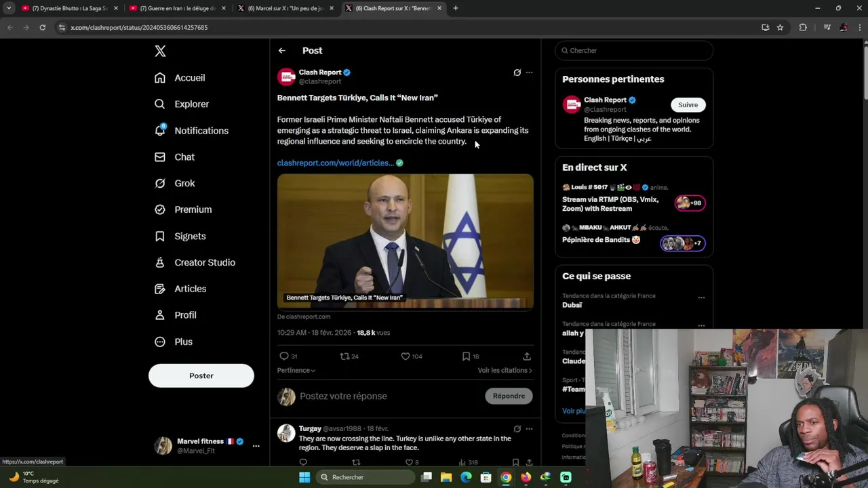Close the Clash Report tab
Screen dimensions: 868x488
point(439,8)
